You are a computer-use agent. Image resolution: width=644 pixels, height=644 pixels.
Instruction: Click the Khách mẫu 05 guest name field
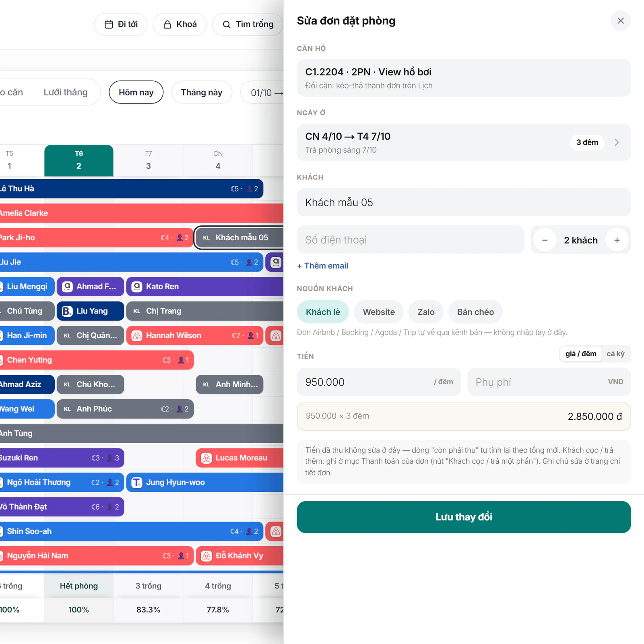click(x=464, y=202)
